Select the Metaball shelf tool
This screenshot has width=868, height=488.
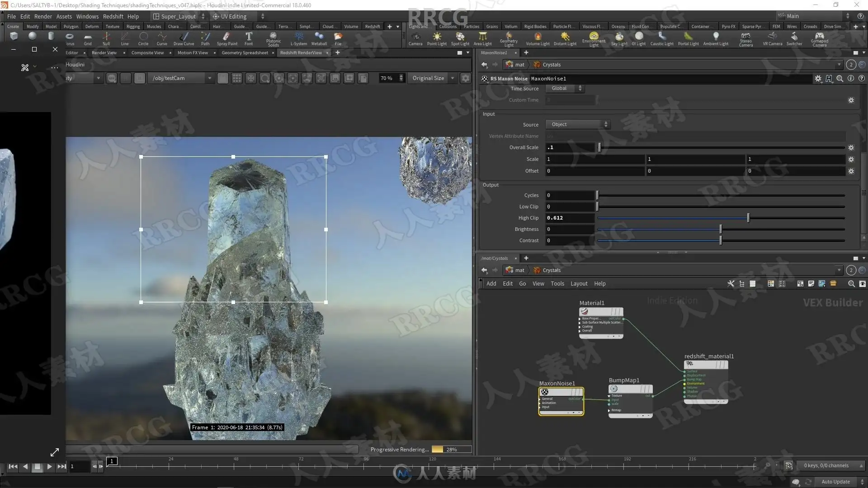pyautogui.click(x=319, y=38)
